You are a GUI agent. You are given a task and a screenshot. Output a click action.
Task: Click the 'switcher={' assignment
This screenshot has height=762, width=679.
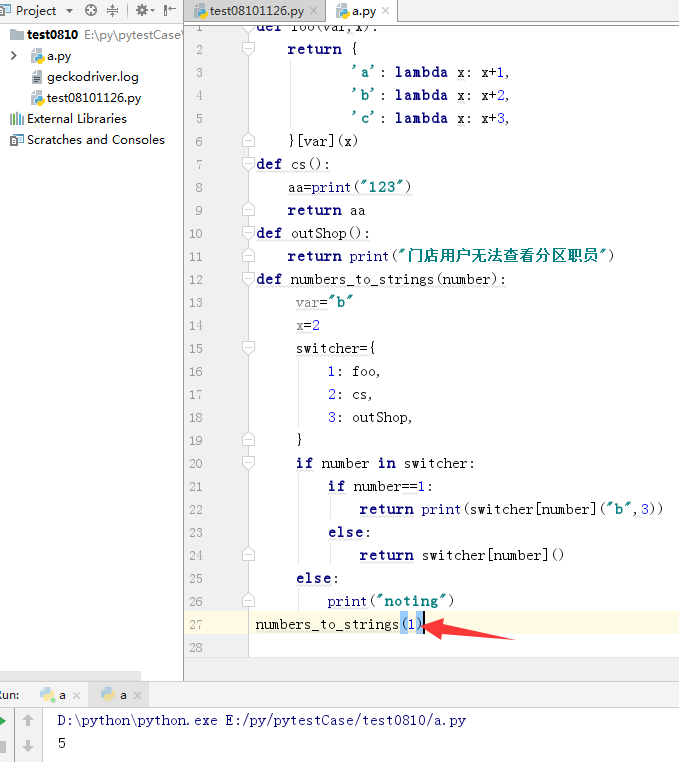pyautogui.click(x=335, y=348)
